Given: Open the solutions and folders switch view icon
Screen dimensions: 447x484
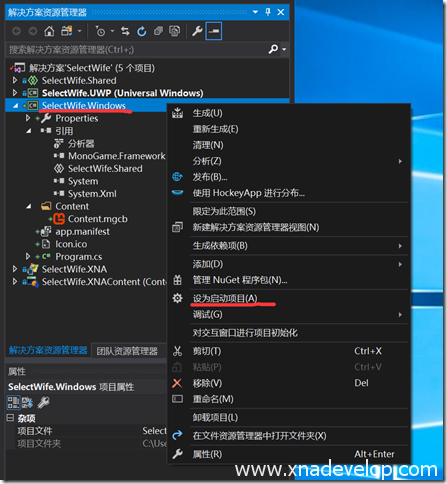Looking at the screenshot, I should click(x=67, y=31).
